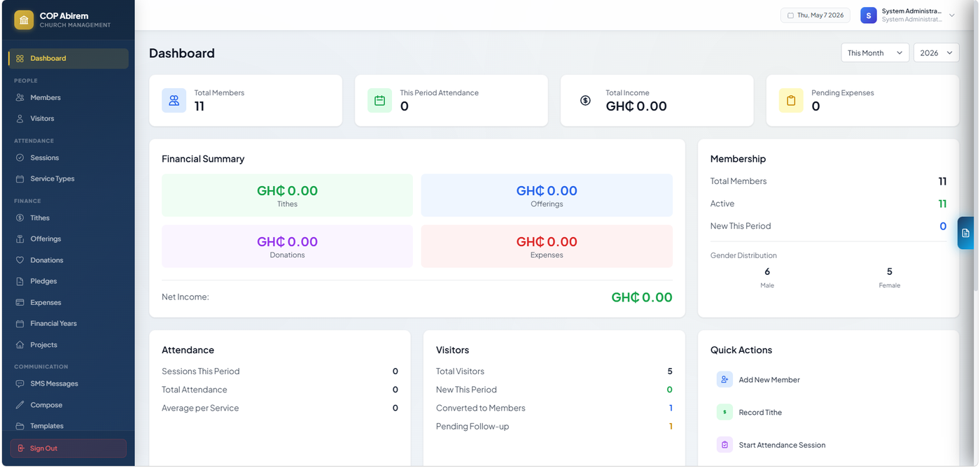Open the floating blue document side tab
The height and width of the screenshot is (468, 980).
click(965, 233)
